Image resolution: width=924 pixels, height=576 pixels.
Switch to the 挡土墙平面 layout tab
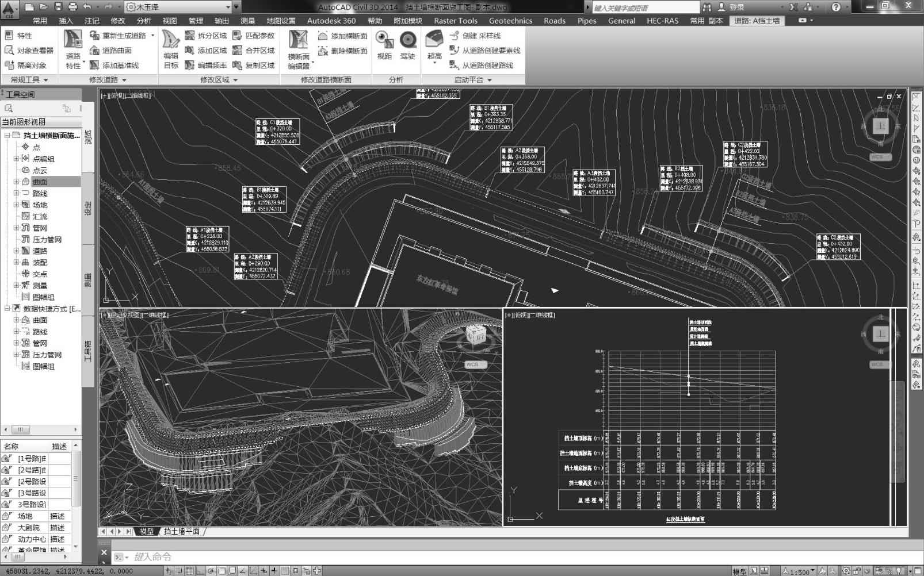pos(182,532)
